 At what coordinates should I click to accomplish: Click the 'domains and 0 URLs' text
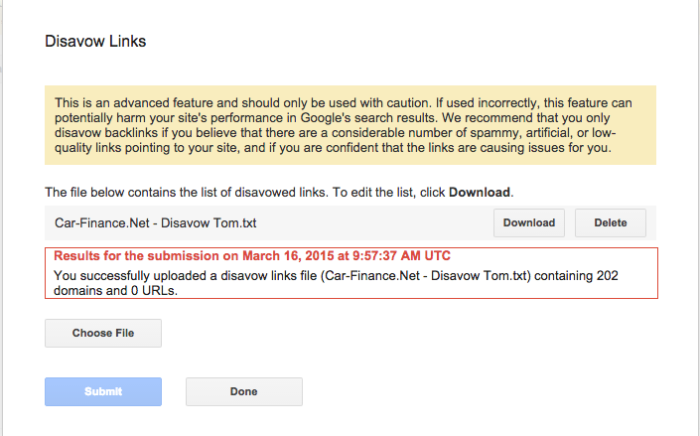(x=115, y=291)
